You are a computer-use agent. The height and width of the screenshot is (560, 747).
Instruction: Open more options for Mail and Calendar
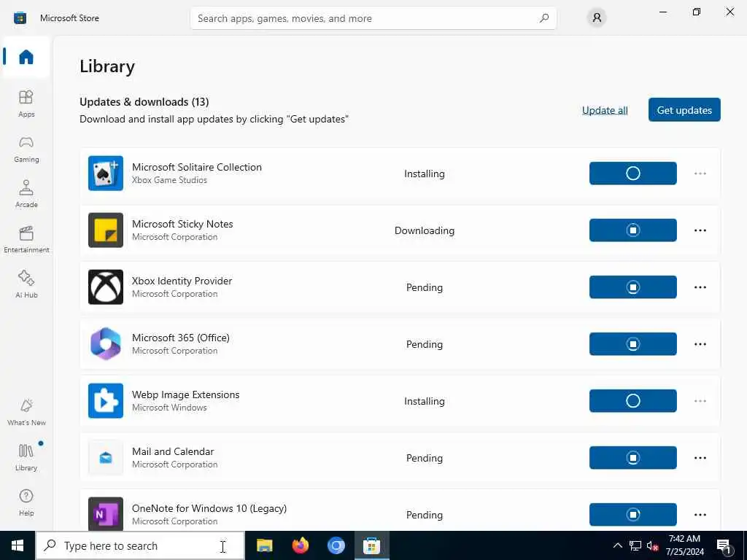700,458
